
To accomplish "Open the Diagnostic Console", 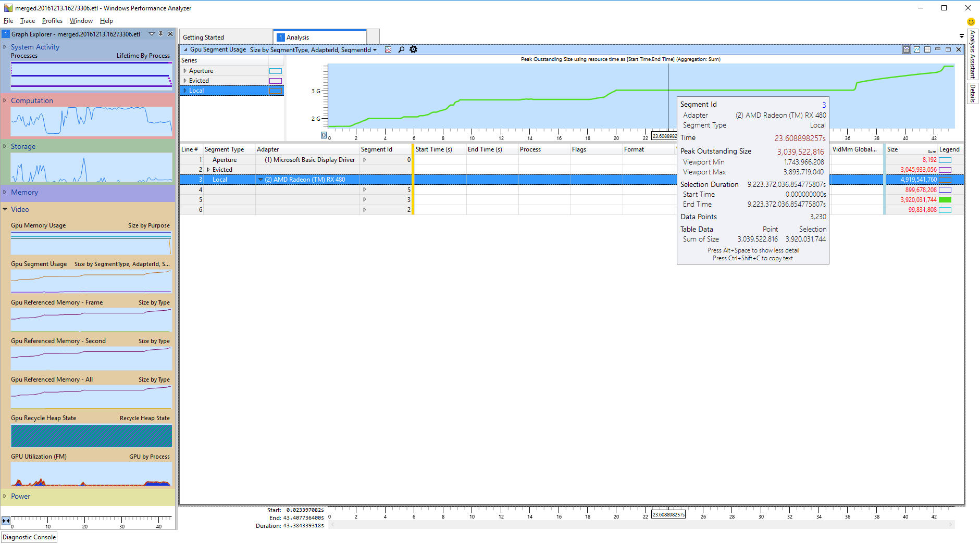I will click(x=29, y=537).
